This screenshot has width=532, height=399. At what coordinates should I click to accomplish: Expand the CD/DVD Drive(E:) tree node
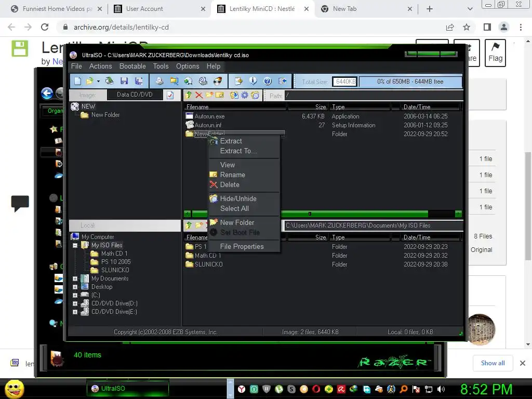[x=75, y=312]
